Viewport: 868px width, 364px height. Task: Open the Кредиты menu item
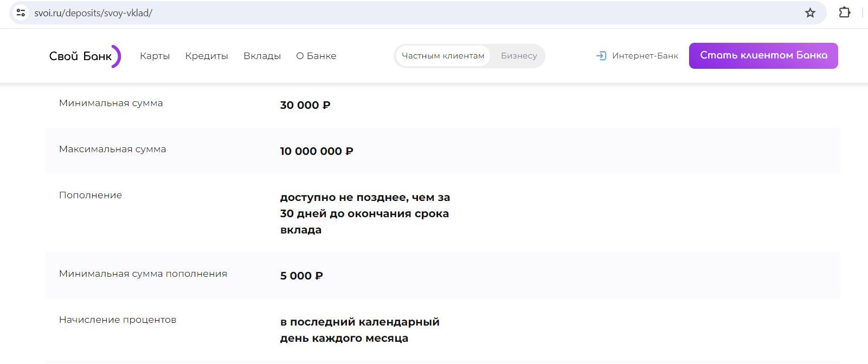coord(207,56)
